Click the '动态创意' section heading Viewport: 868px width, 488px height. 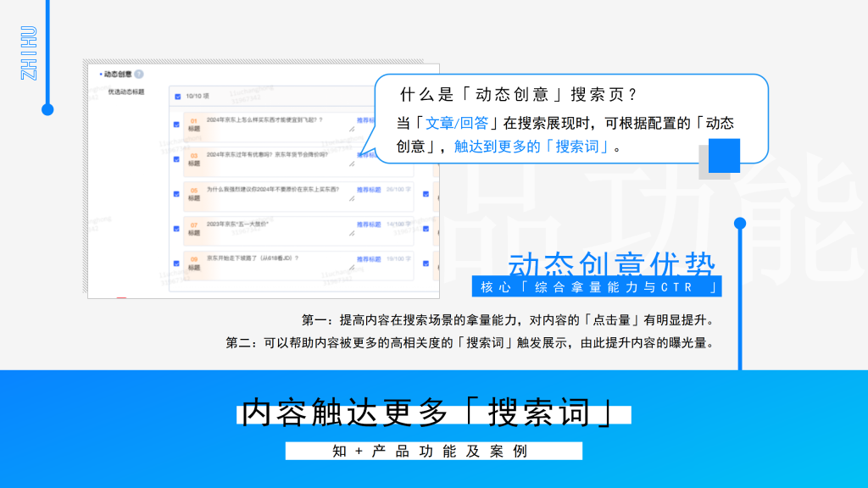click(118, 75)
